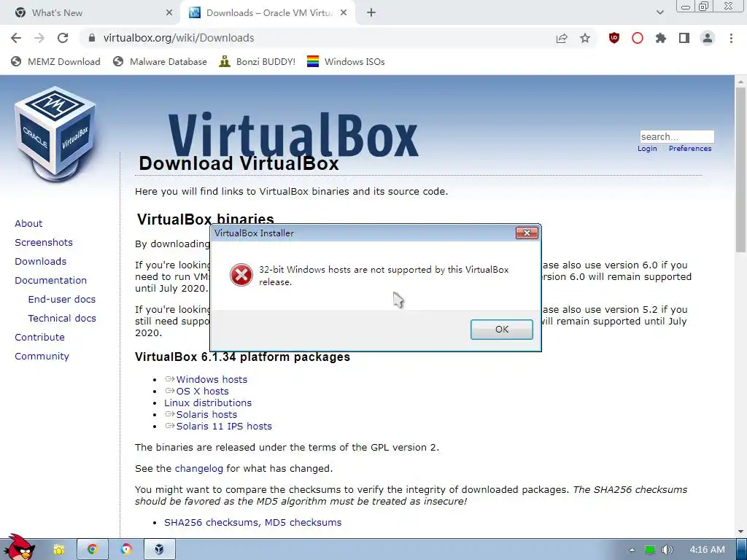Open End-user docs link
The image size is (747, 560).
(x=62, y=299)
